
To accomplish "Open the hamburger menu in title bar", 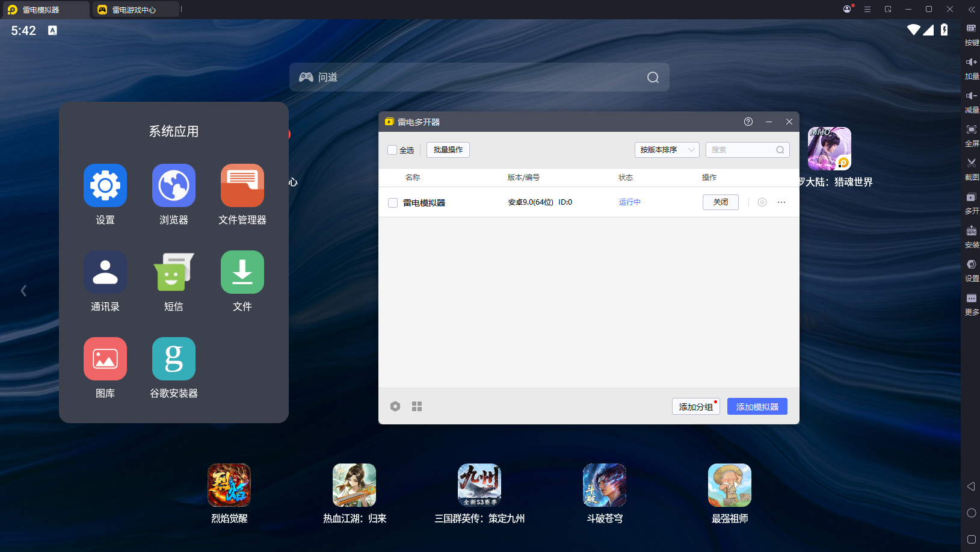I will point(868,9).
